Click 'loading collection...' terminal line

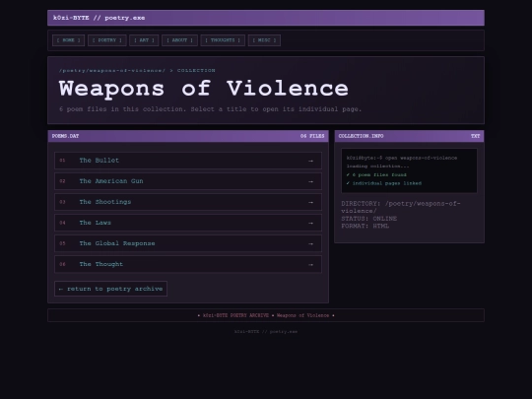tap(377, 166)
